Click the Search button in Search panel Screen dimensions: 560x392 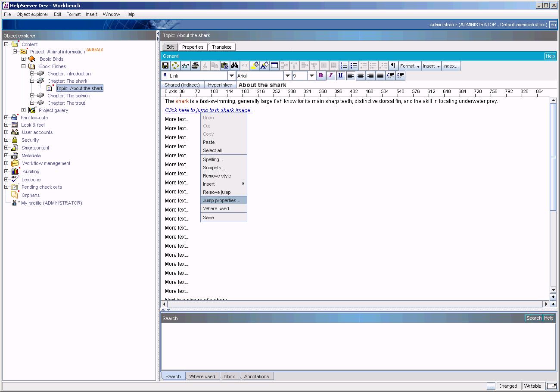(x=534, y=318)
